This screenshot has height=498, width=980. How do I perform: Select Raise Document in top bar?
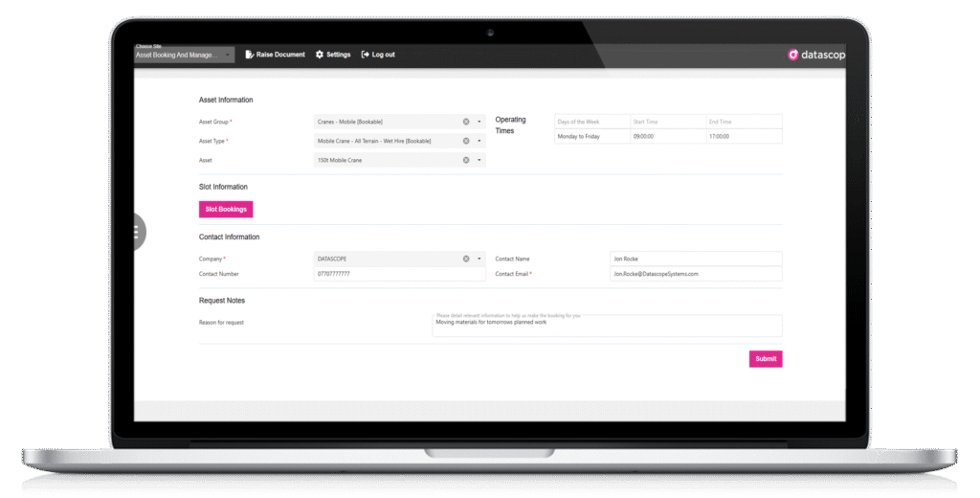point(280,55)
